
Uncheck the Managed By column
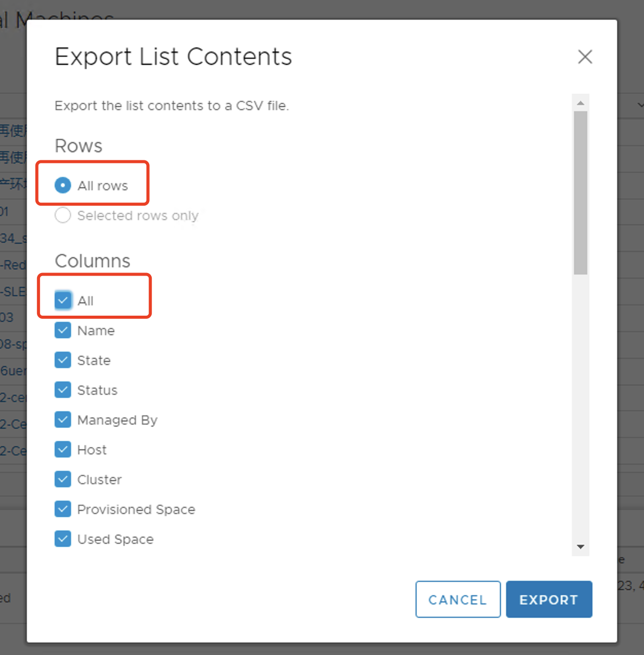click(x=63, y=420)
